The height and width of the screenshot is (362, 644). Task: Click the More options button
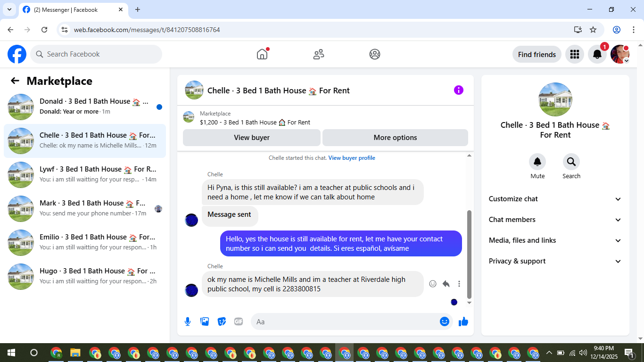pos(395,138)
